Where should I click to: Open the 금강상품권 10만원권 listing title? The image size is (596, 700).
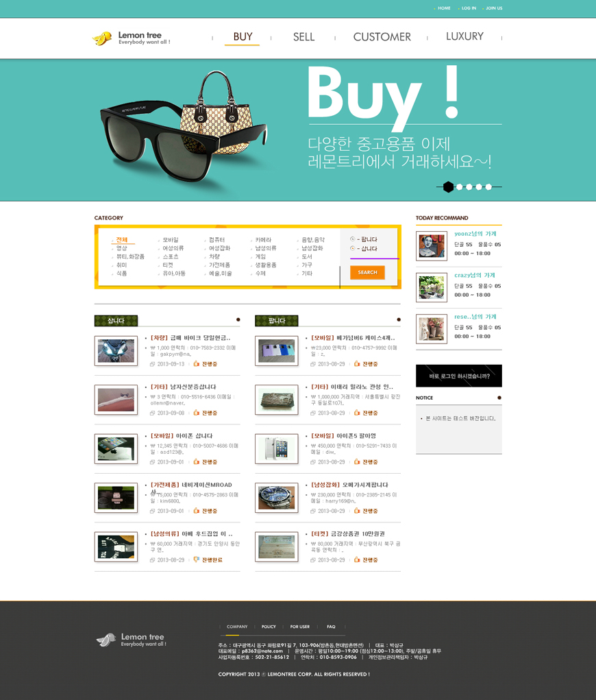coord(348,534)
